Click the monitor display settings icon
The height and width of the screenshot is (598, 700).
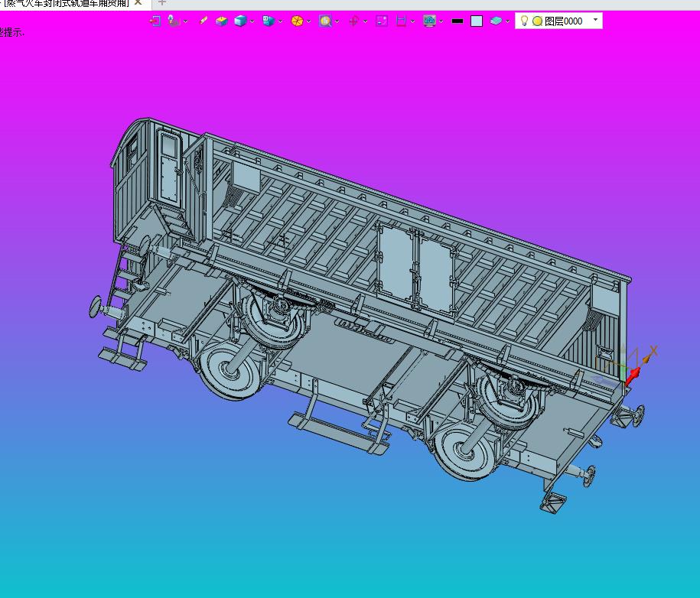tap(429, 21)
